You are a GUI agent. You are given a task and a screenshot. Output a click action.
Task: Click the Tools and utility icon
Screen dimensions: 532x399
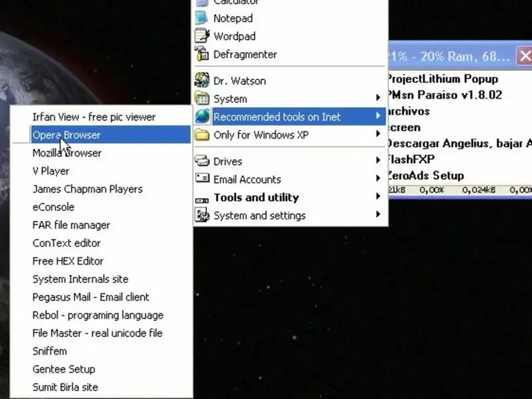click(202, 201)
